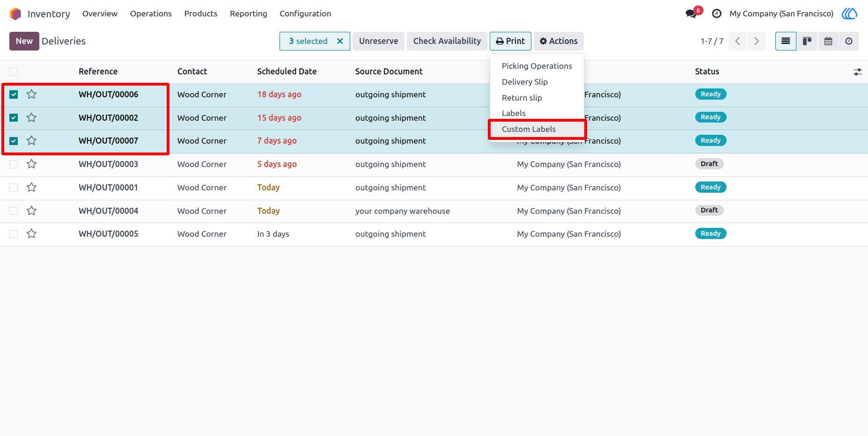
Task: Favorite the WH/OUT/00007 delivery
Action: [31, 141]
